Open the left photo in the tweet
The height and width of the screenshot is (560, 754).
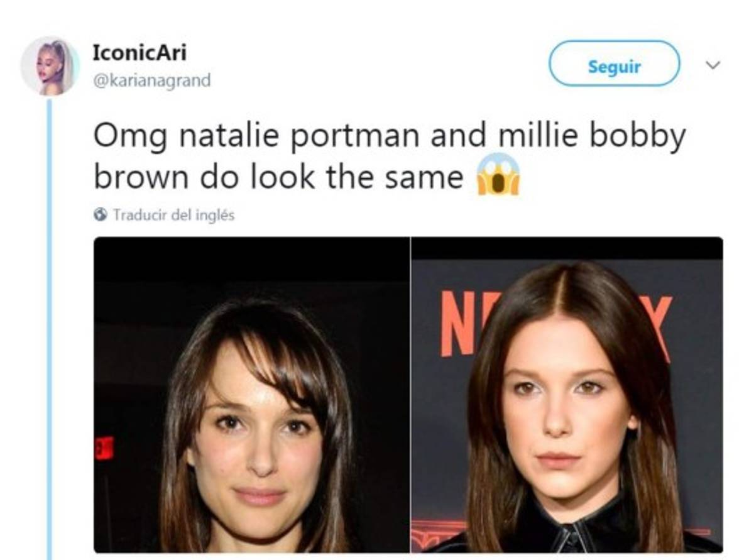(x=251, y=395)
